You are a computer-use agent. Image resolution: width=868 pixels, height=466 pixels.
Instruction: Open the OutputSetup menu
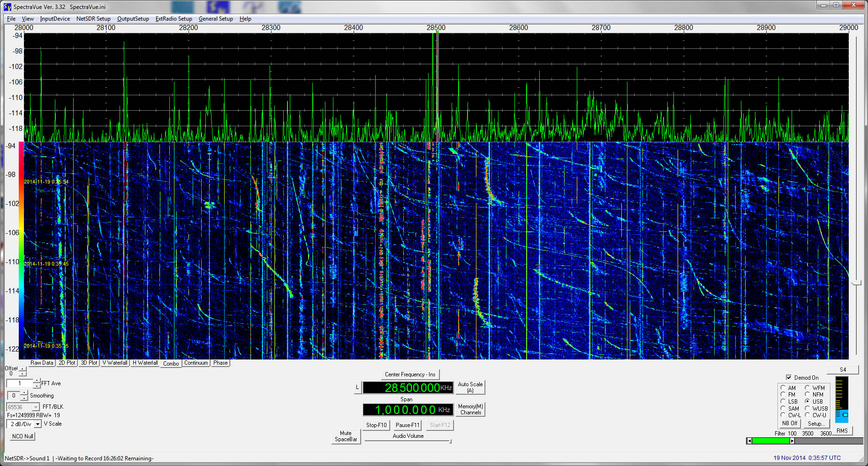pos(133,19)
